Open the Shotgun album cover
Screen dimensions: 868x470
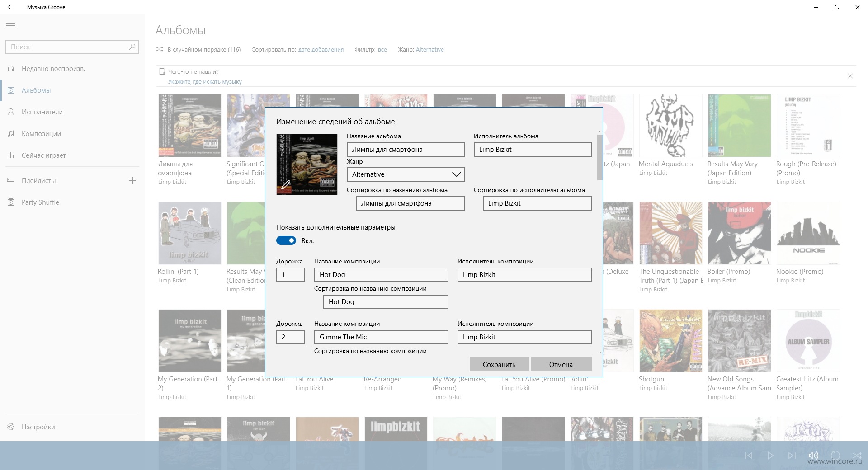point(671,341)
